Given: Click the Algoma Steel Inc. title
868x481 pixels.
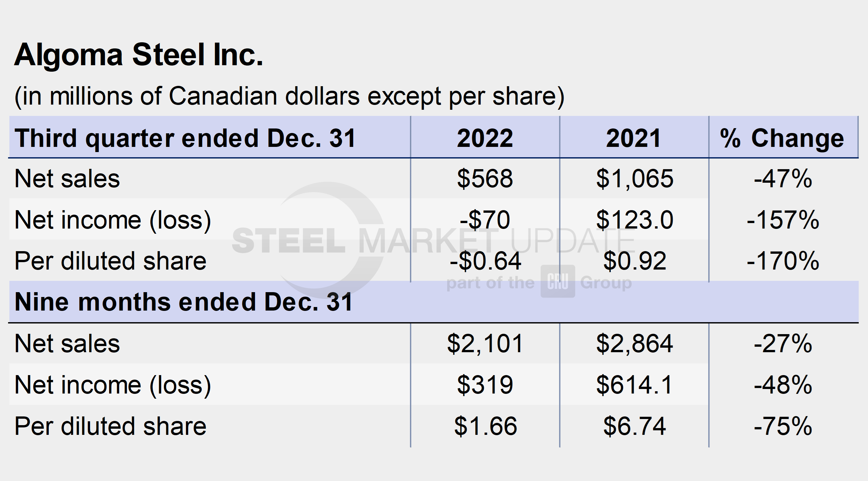Looking at the screenshot, I should tap(138, 55).
